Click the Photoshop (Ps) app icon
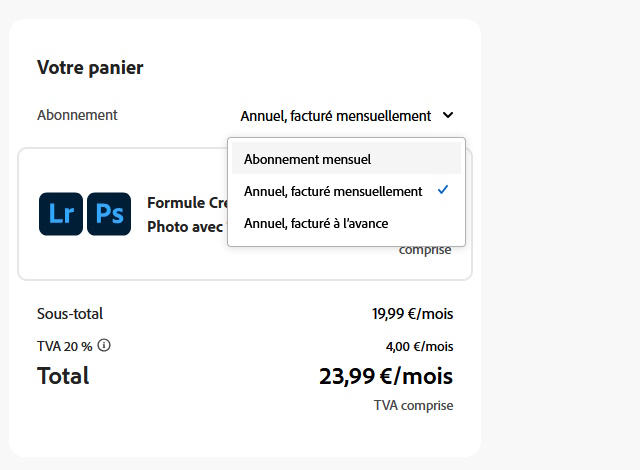 coord(109,214)
